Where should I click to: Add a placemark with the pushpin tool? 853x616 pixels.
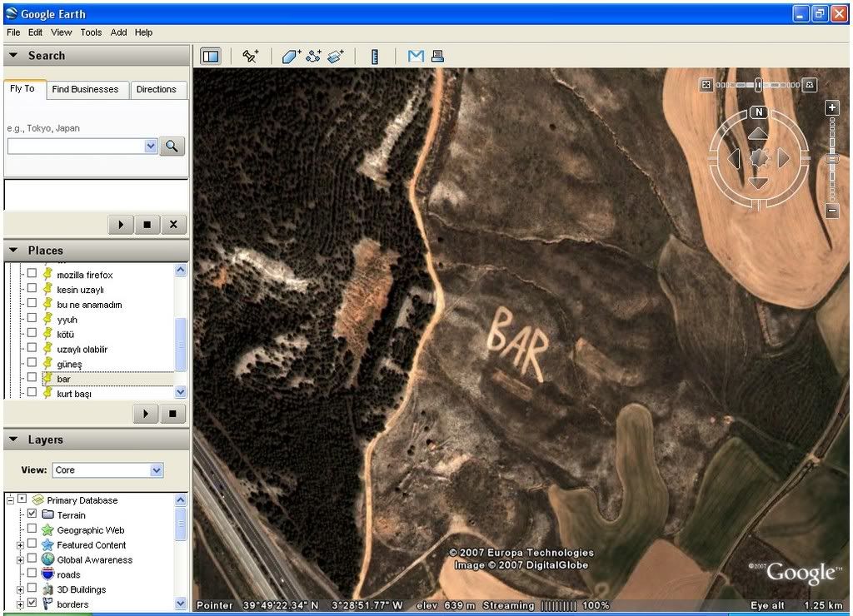click(251, 56)
